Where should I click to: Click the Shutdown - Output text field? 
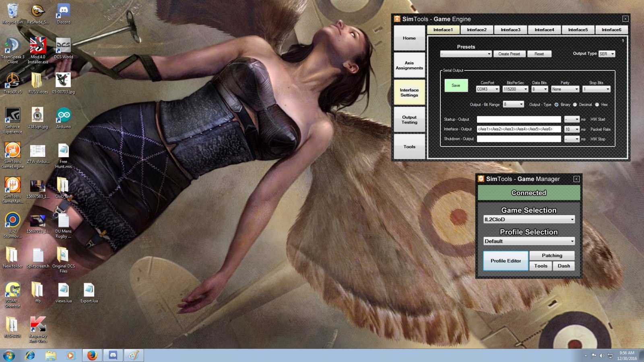click(x=519, y=139)
